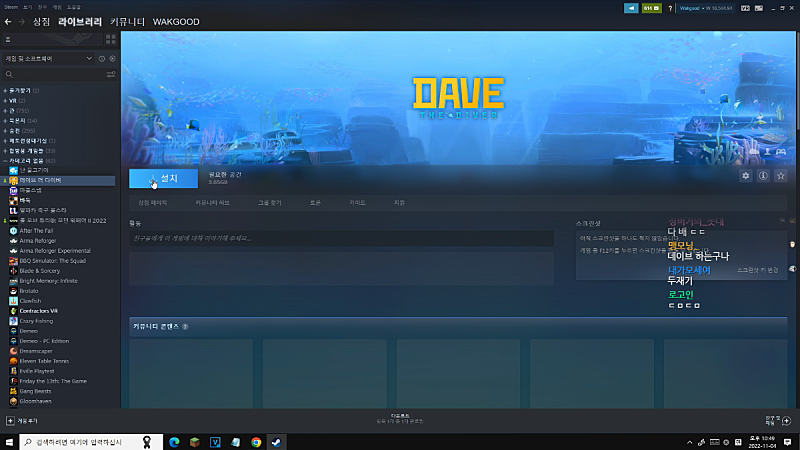Open the 다운로드 status at the bottom
The width and height of the screenshot is (800, 450).
tap(400, 419)
